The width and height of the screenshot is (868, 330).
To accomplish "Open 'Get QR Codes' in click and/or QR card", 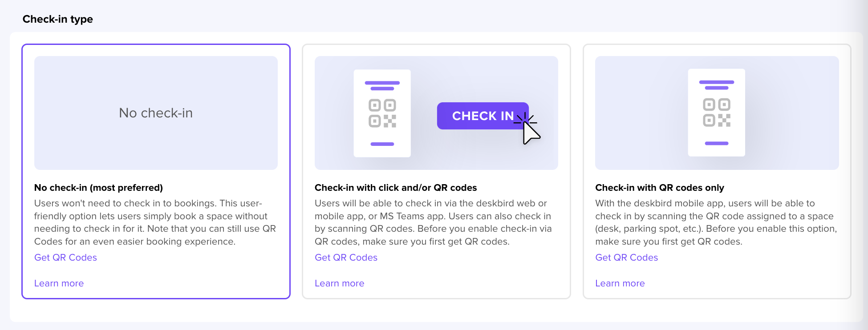I will pyautogui.click(x=346, y=258).
